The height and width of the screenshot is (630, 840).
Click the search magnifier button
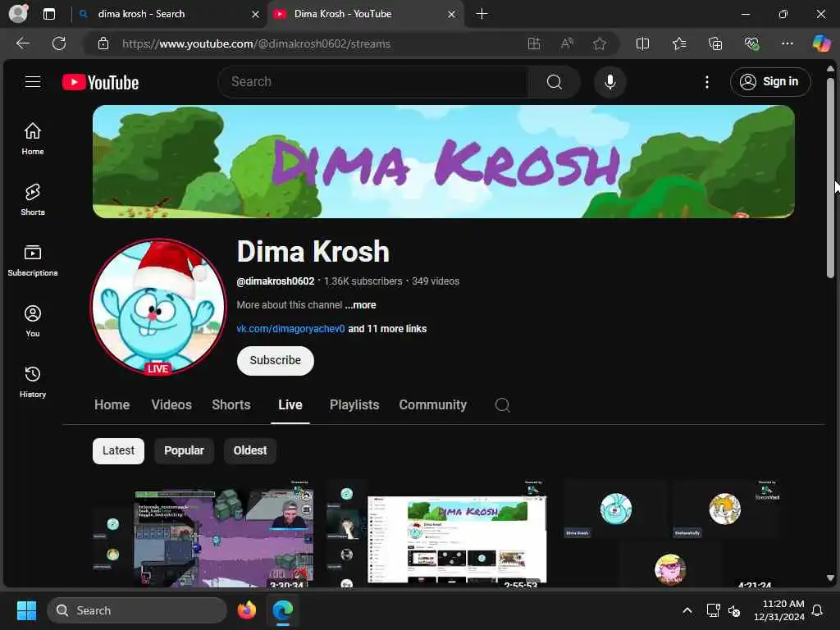(554, 82)
